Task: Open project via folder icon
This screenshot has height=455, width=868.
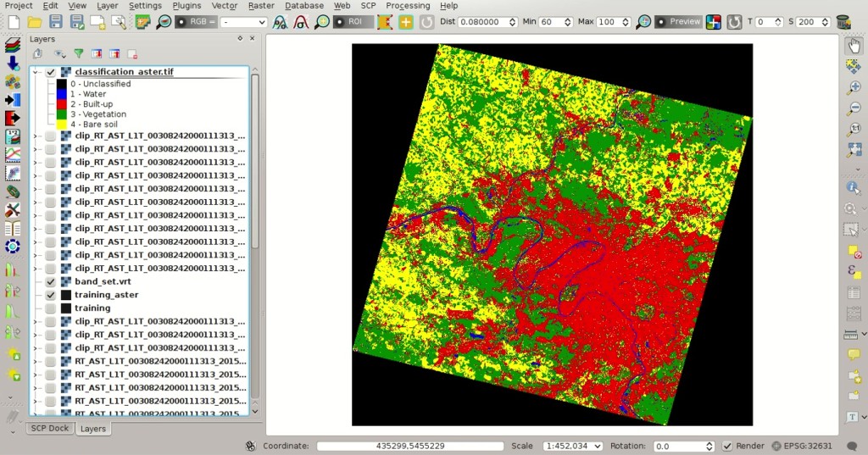Action: pyautogui.click(x=34, y=21)
